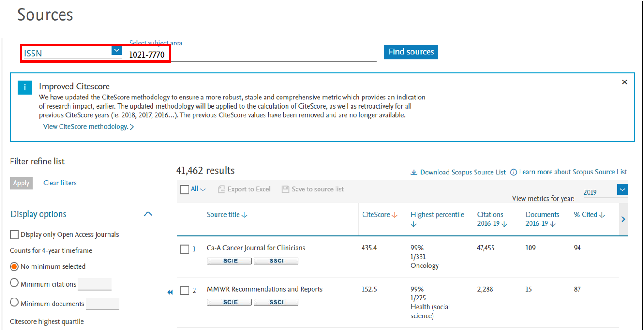The height and width of the screenshot is (331, 644).
Task: Show more columns with right chevron
Action: 623,219
